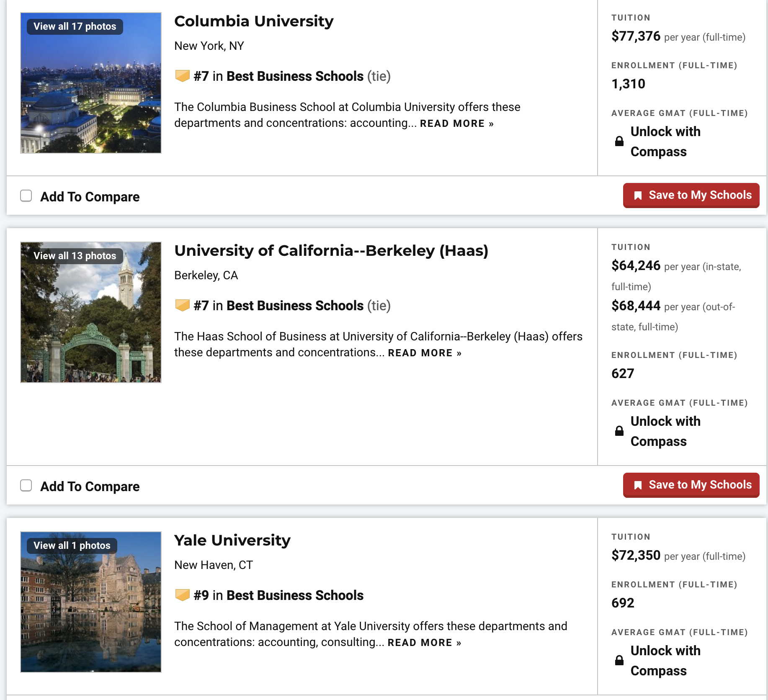
Task: View all 17 photos of Columbia
Action: [75, 27]
